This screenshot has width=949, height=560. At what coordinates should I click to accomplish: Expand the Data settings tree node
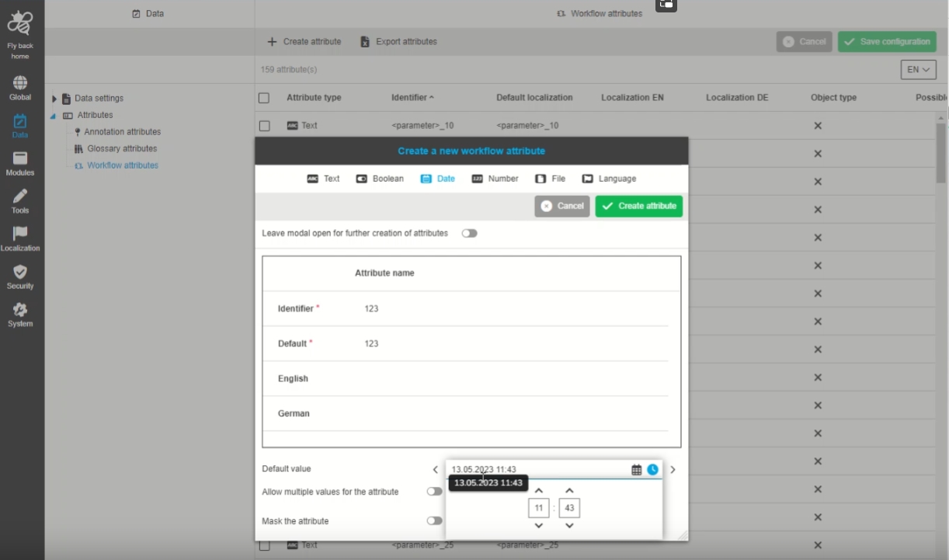(55, 99)
